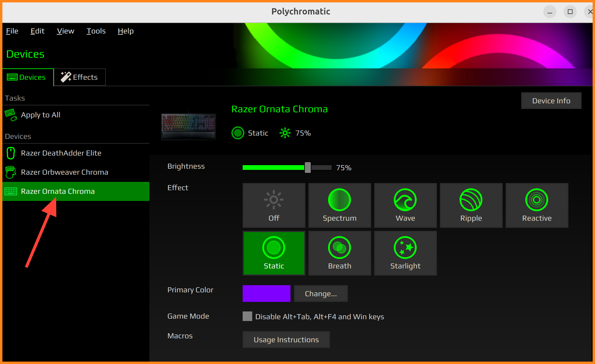
Task: Switch to the Effects tab
Action: coord(79,77)
